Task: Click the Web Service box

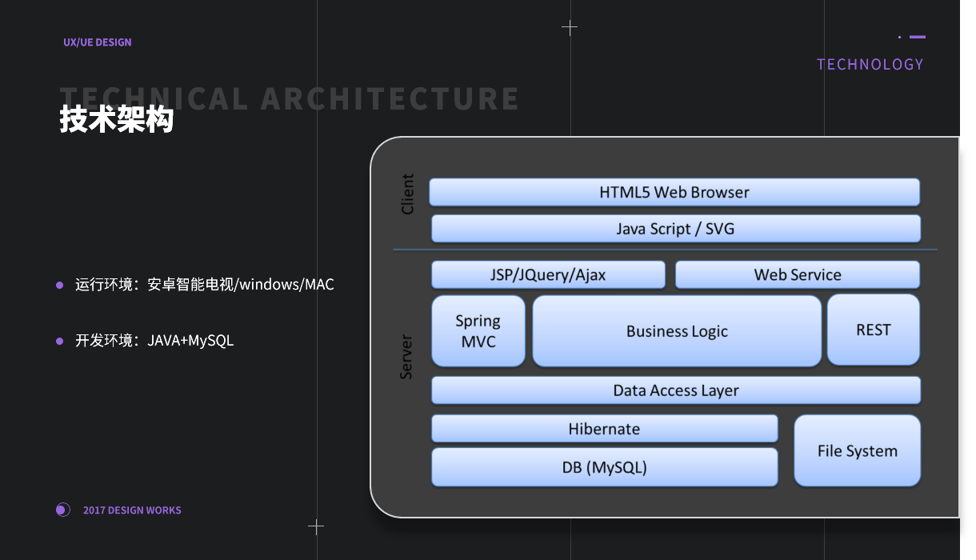Action: pyautogui.click(x=798, y=274)
